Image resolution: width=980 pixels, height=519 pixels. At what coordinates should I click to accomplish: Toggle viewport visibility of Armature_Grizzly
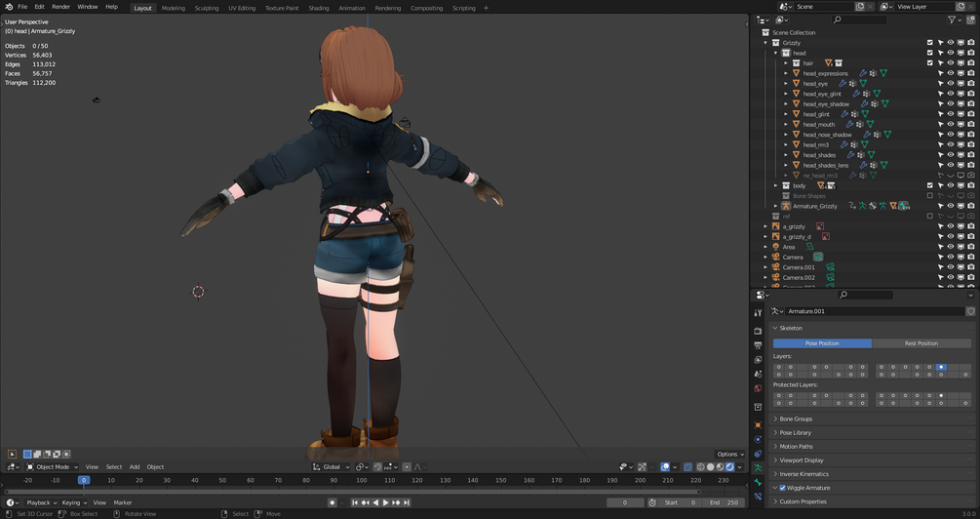(951, 206)
